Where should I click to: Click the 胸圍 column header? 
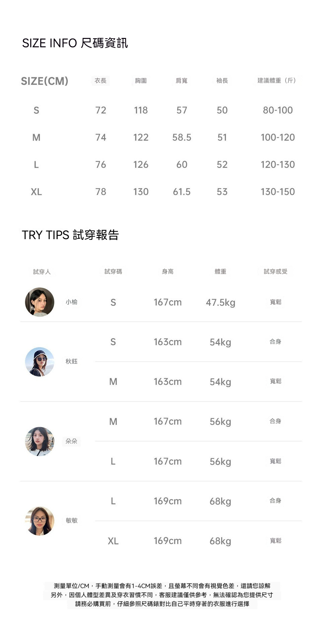(x=141, y=80)
